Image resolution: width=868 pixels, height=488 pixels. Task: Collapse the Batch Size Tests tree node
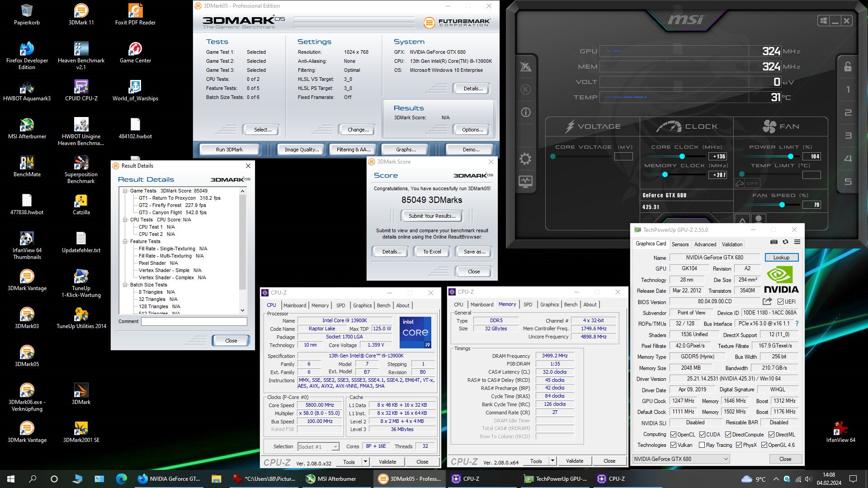click(x=125, y=285)
